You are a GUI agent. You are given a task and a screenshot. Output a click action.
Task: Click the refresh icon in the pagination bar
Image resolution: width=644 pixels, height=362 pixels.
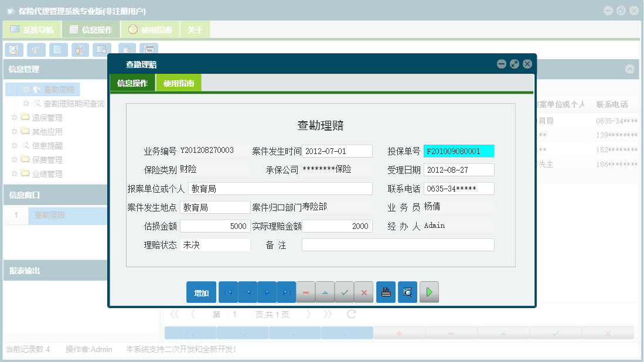[350, 313]
